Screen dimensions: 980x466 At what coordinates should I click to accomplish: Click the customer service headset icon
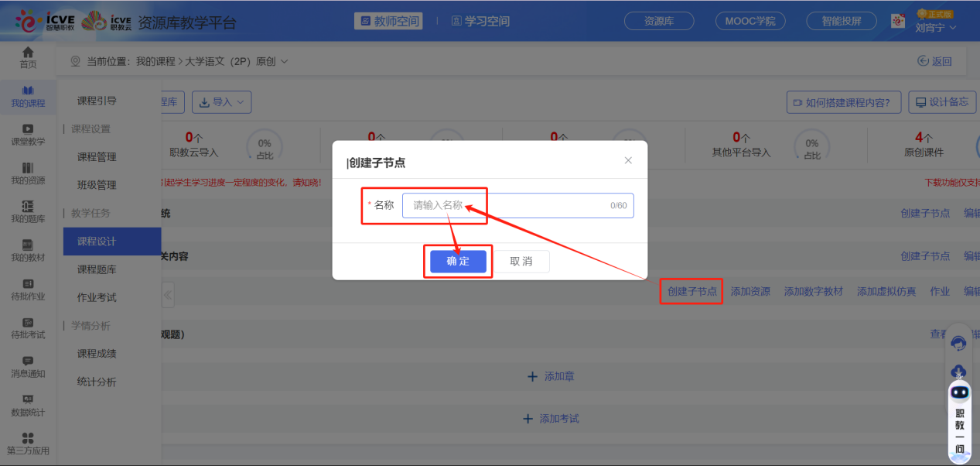click(x=958, y=342)
